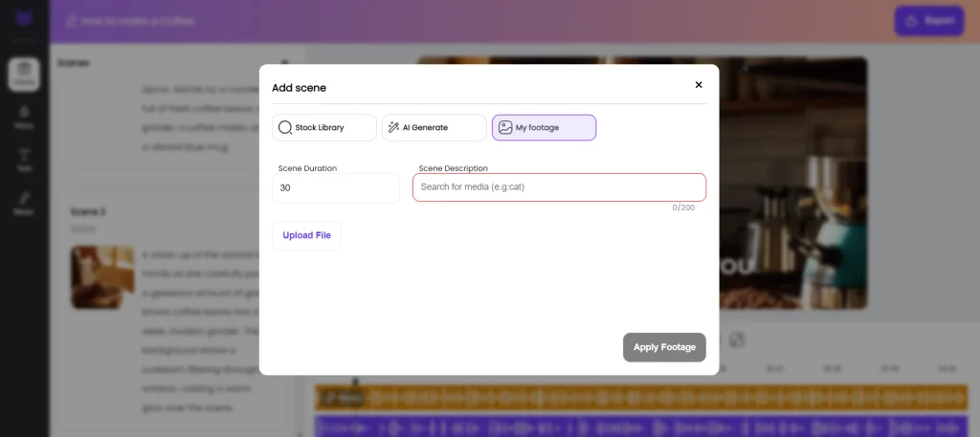Click the Apply Footage button
The width and height of the screenshot is (980, 437).
pos(664,347)
